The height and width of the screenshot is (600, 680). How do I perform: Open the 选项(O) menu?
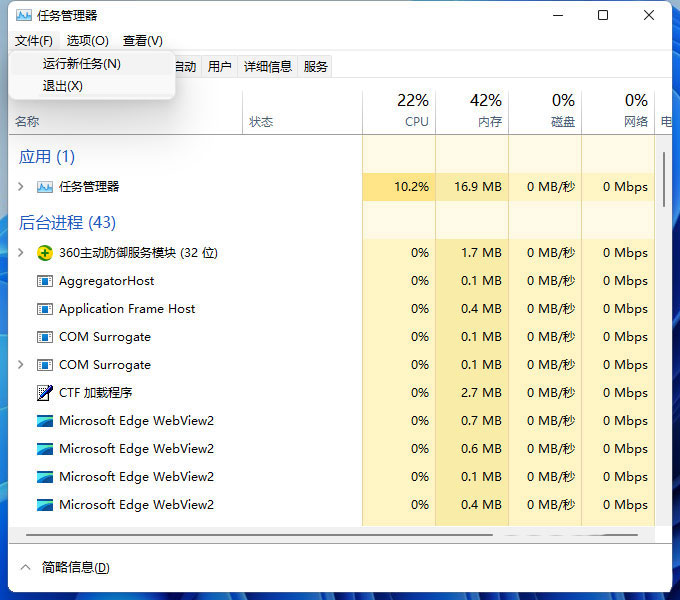(87, 41)
